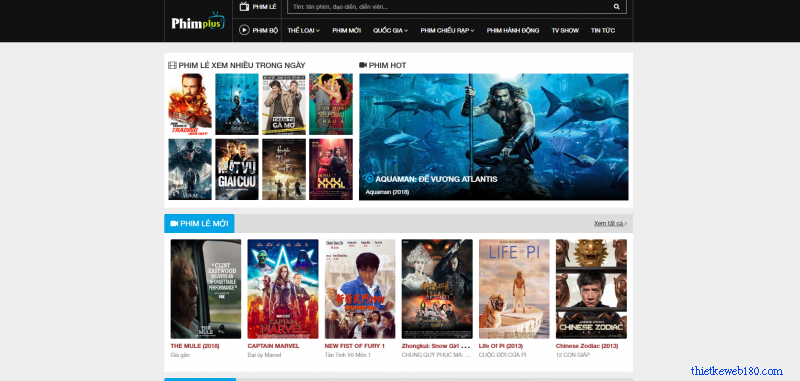
Task: Click the Xem tất cả link
Action: [x=610, y=223]
